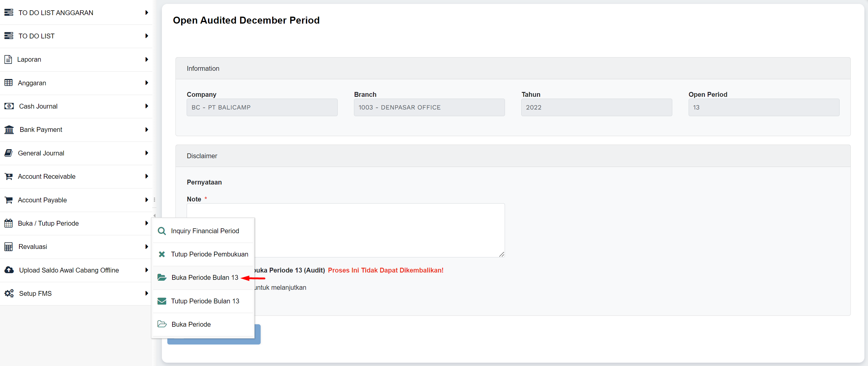Select Buka Periode Bulan 13 menu entry
Screen dimensions: 868x366
[204, 278]
